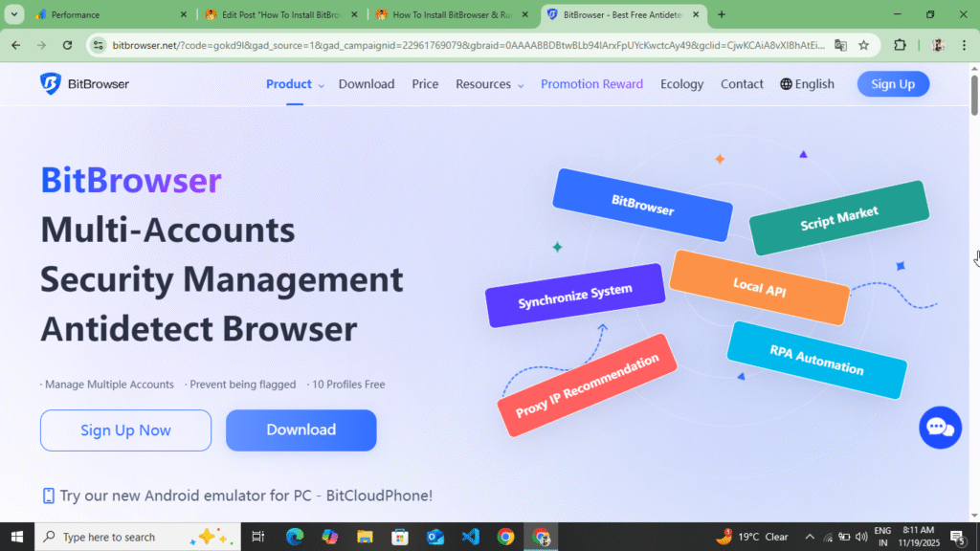The height and width of the screenshot is (551, 980).
Task: Expand hidden icons in the system tray
Action: click(x=809, y=537)
